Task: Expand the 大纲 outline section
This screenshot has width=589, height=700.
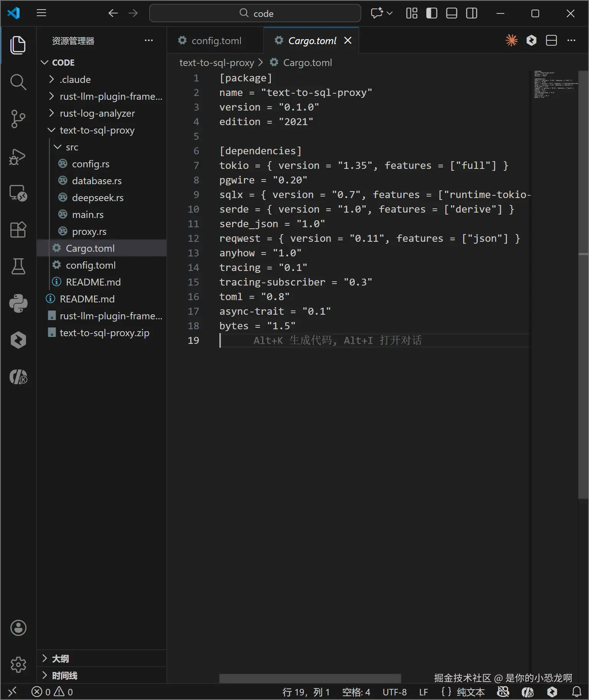Action: [60, 659]
